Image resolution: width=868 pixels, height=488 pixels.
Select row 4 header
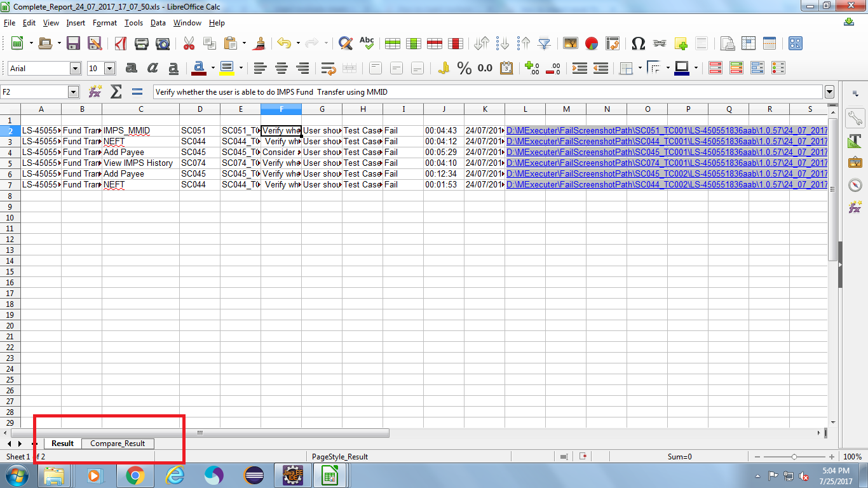tap(10, 152)
